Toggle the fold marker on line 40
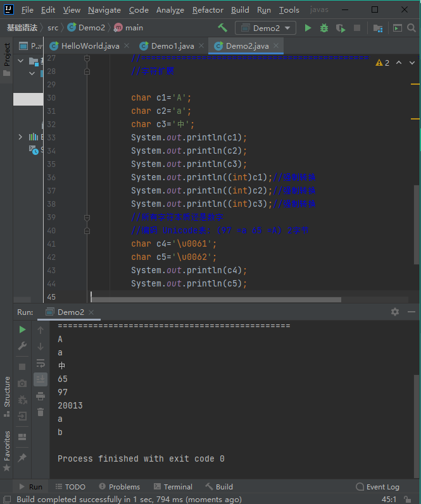The width and height of the screenshot is (421, 504). (x=87, y=231)
